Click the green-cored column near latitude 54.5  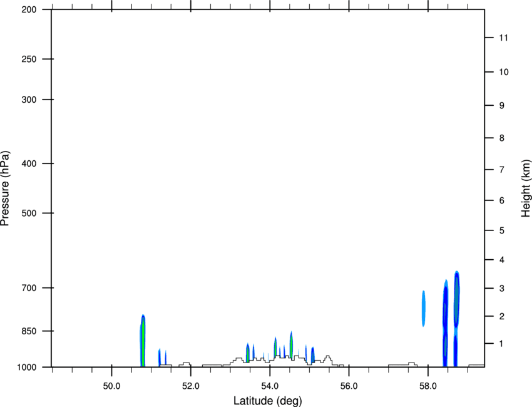[x=291, y=345]
